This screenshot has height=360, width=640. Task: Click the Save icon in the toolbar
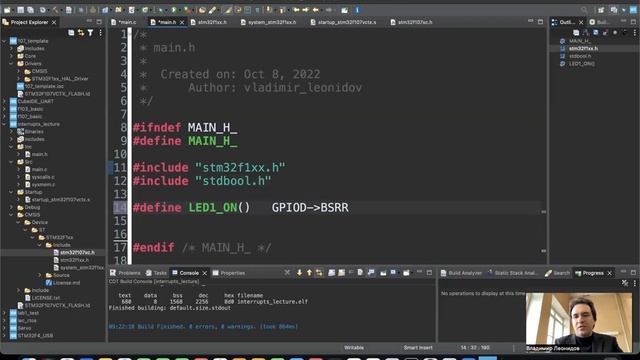click(x=20, y=10)
